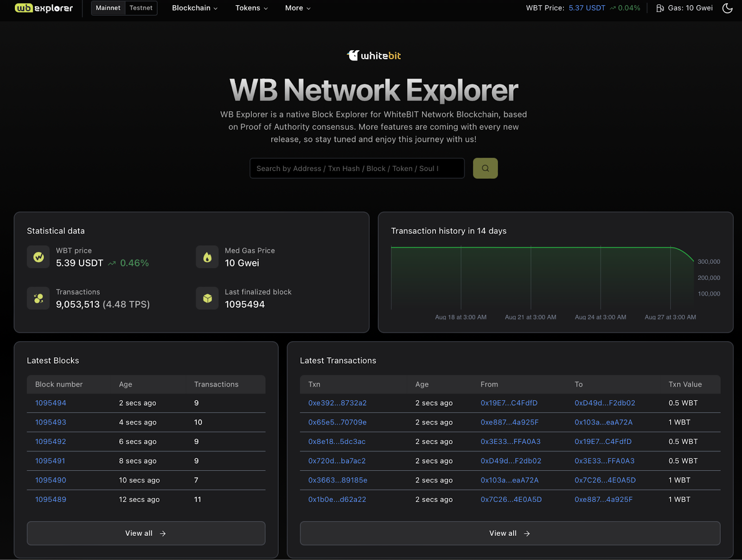Open sender 0x103a...eaA72A in fifth transaction row

pyautogui.click(x=510, y=480)
